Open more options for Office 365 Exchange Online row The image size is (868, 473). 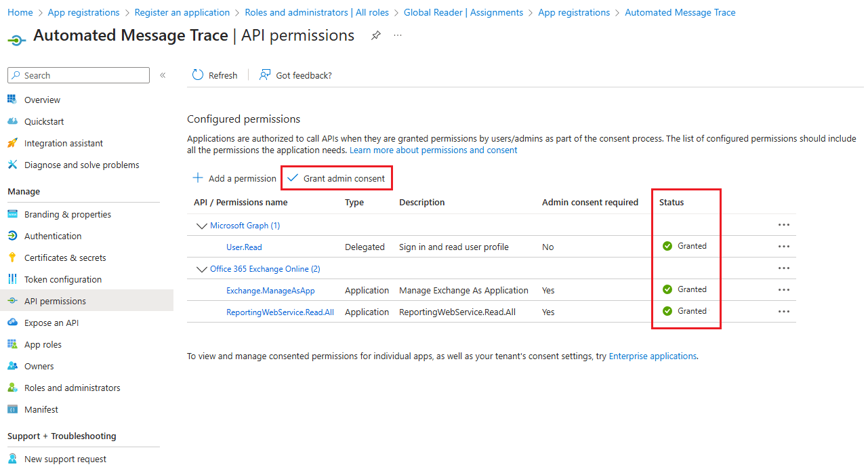click(x=784, y=268)
